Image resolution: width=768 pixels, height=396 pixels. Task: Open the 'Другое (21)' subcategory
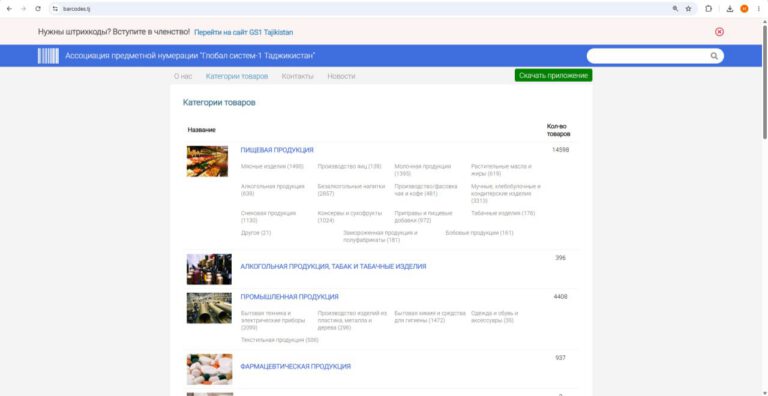tap(256, 233)
